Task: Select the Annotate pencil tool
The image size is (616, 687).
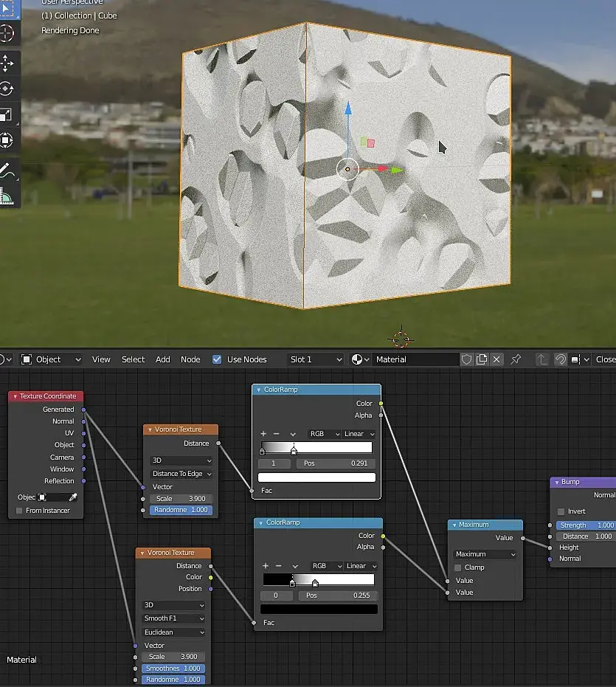Action: pos(7,170)
